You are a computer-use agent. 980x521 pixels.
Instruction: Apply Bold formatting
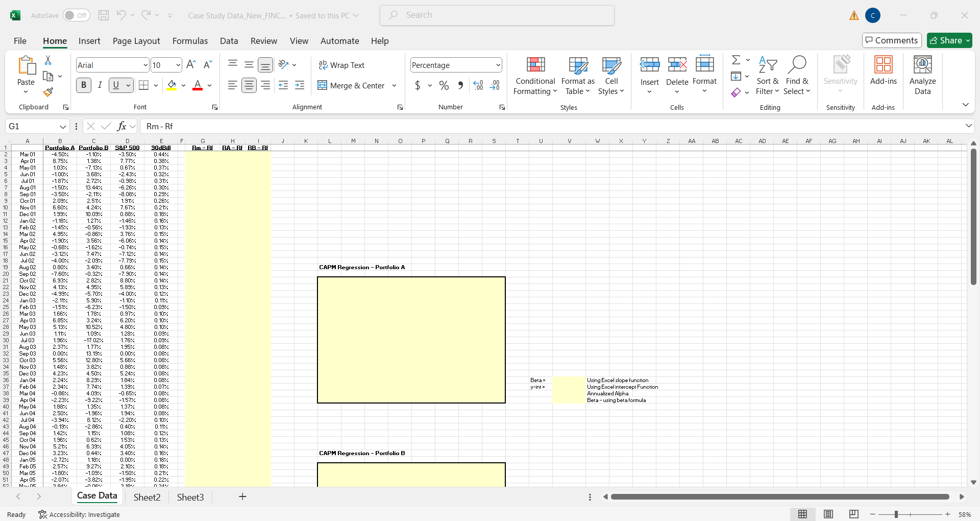click(83, 85)
